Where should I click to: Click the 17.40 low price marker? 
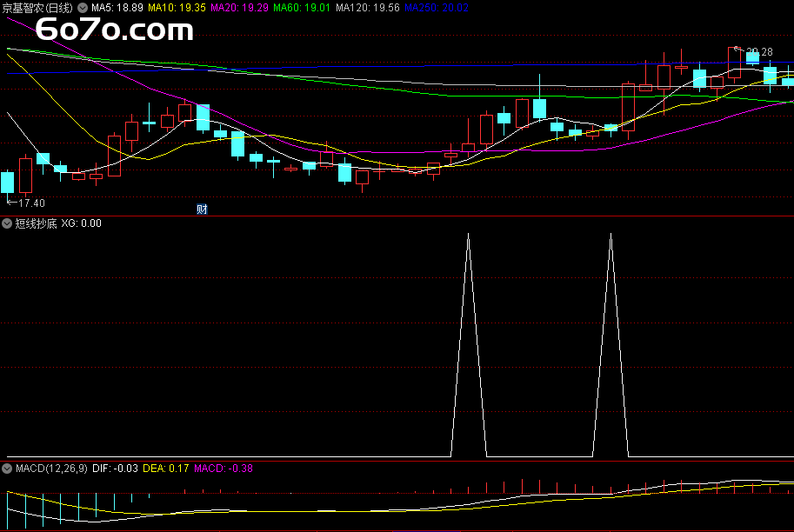coord(26,203)
